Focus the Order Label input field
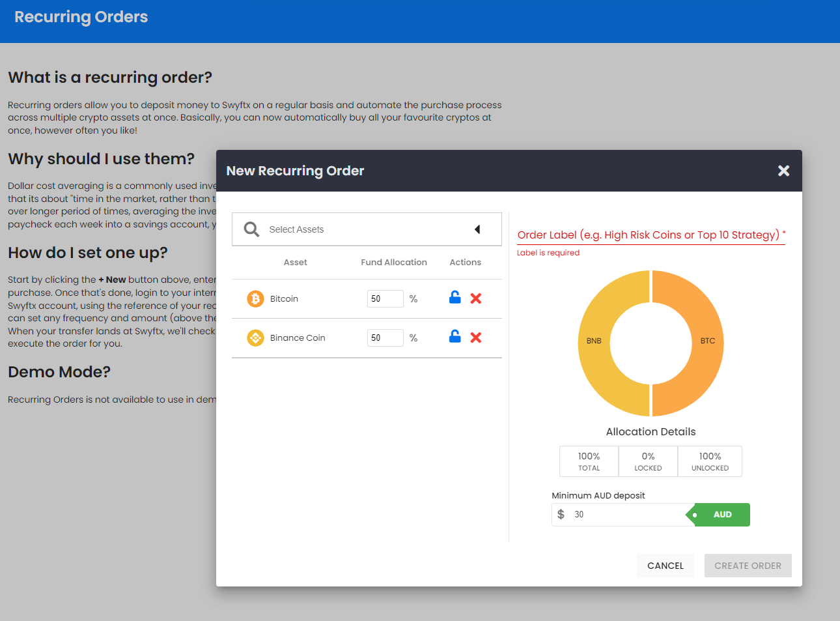Screen dimensions: 840x621 651,235
